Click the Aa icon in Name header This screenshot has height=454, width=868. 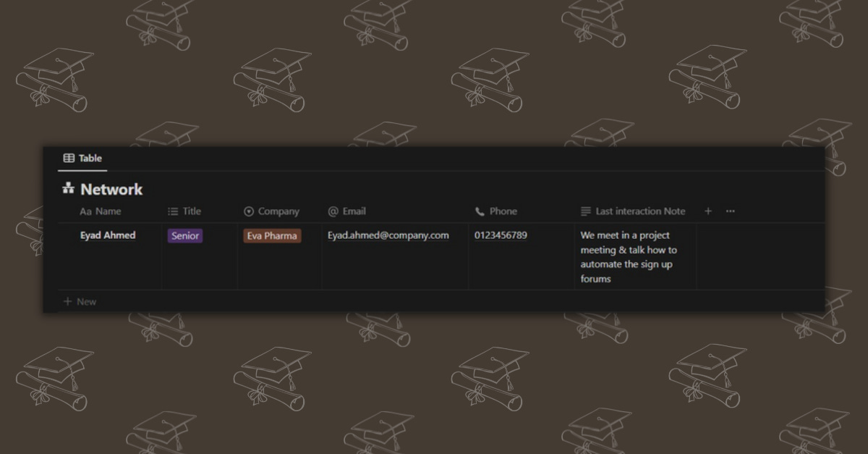coord(85,211)
